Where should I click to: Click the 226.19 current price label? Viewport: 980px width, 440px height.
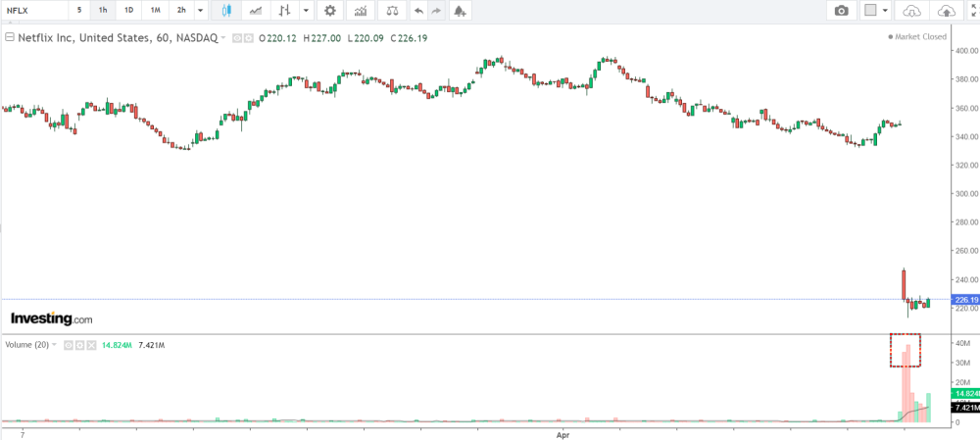coord(963,300)
